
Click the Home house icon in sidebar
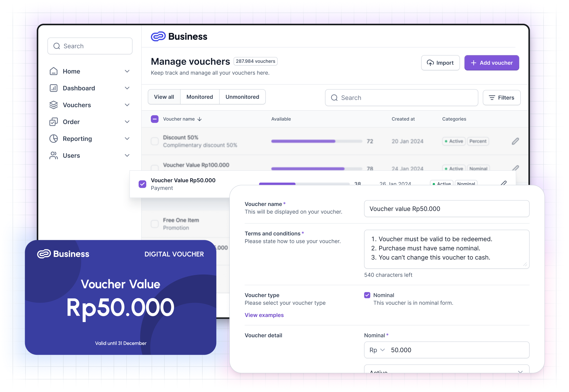53,71
